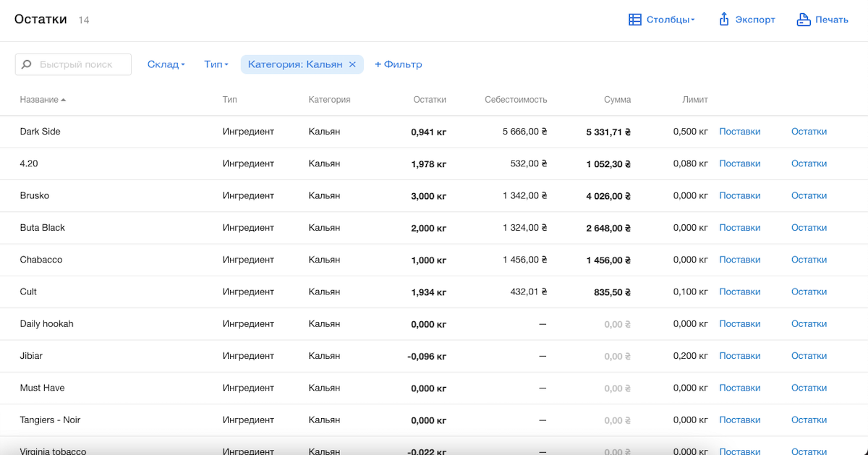Select the Must Have row name
Screen dimensions: 868x455
[43, 388]
